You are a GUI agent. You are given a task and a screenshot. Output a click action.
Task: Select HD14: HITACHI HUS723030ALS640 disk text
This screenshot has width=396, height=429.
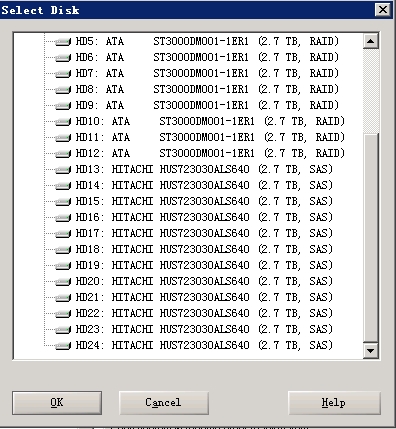click(x=204, y=185)
